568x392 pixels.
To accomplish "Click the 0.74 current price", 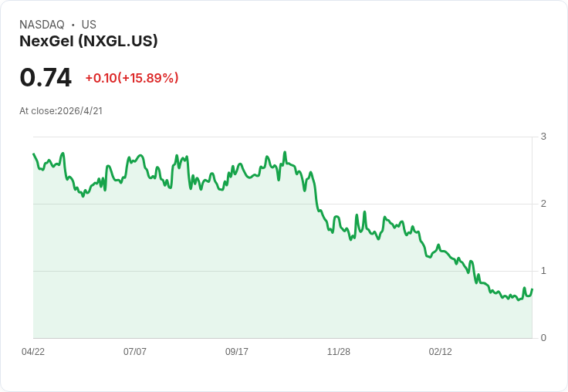I will [46, 78].
